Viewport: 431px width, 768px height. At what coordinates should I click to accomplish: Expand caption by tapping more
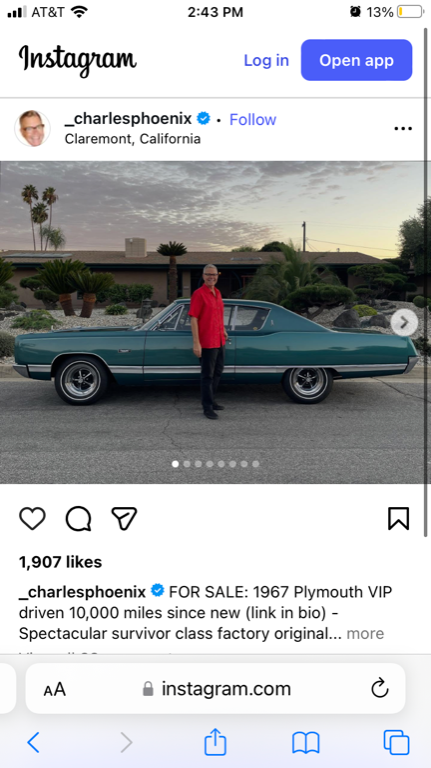pos(365,633)
